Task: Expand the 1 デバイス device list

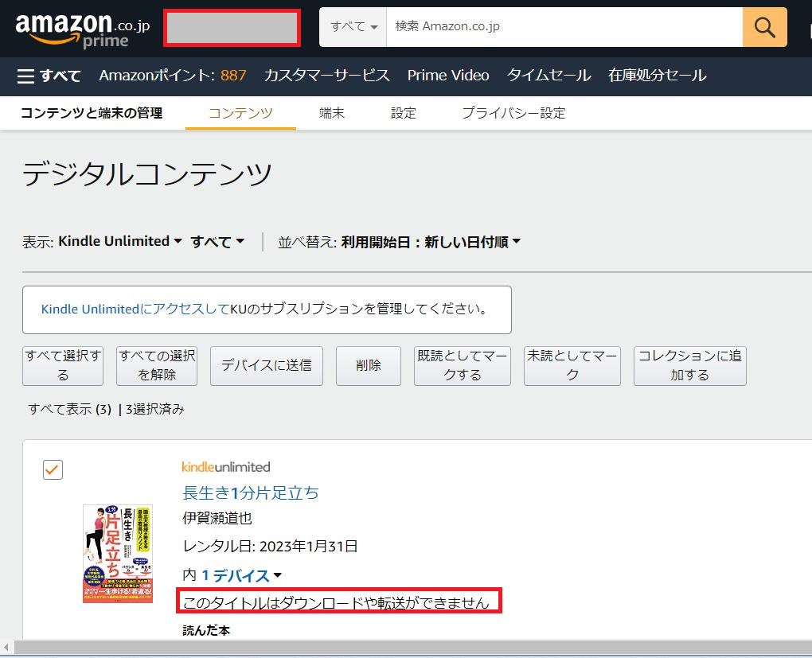Action: pos(241,575)
